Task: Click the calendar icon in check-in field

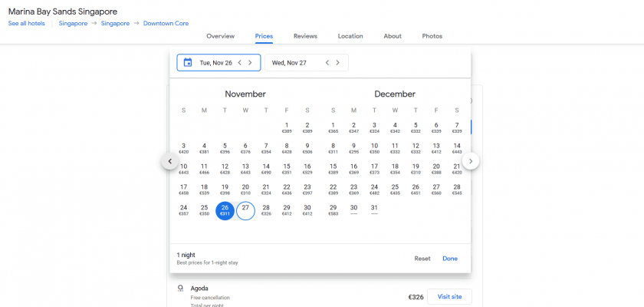Action: click(x=188, y=62)
